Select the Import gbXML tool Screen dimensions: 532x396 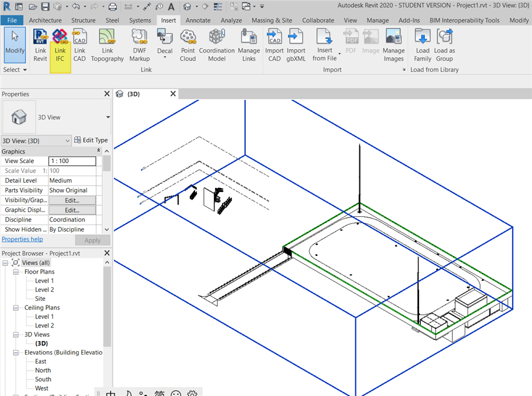tap(296, 46)
